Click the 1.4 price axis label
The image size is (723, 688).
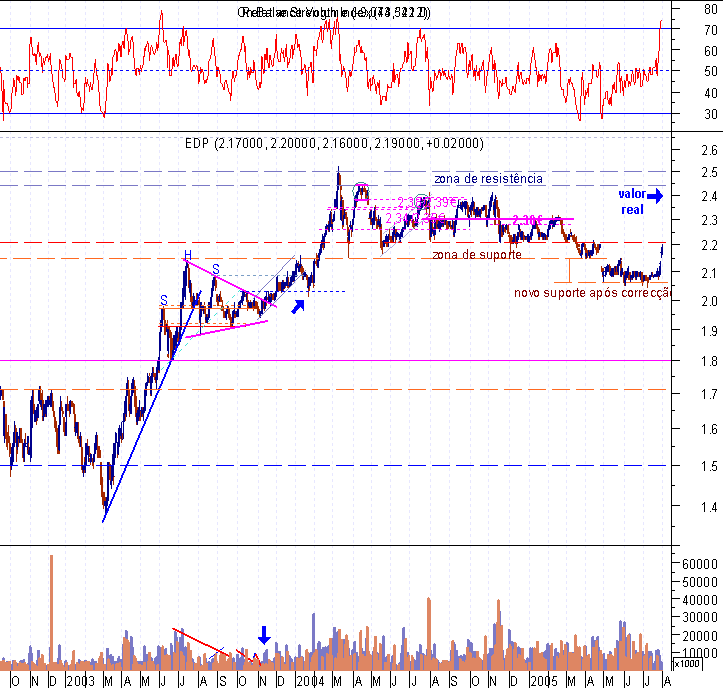[x=709, y=507]
